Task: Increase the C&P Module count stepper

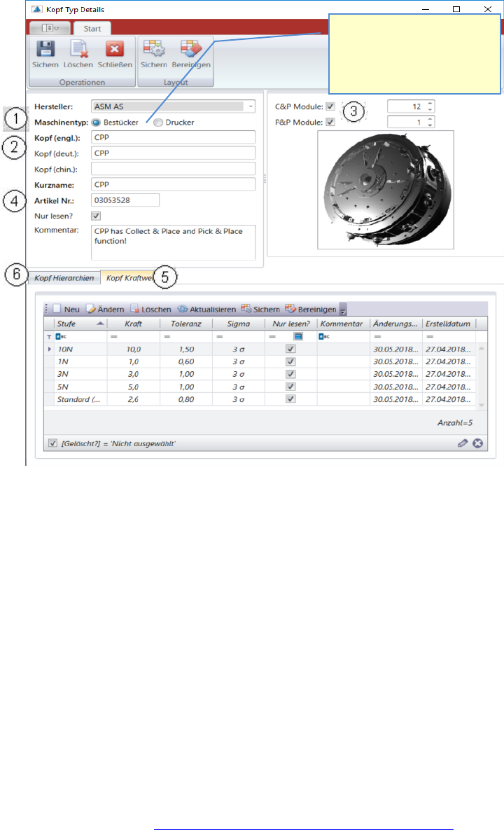Action: (430, 103)
